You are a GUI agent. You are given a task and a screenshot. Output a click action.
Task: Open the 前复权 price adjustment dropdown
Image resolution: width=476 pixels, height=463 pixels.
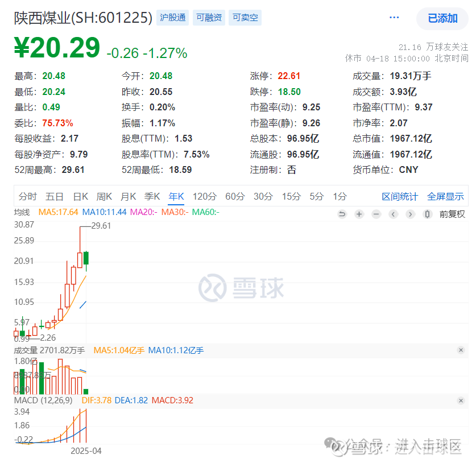tap(452, 214)
